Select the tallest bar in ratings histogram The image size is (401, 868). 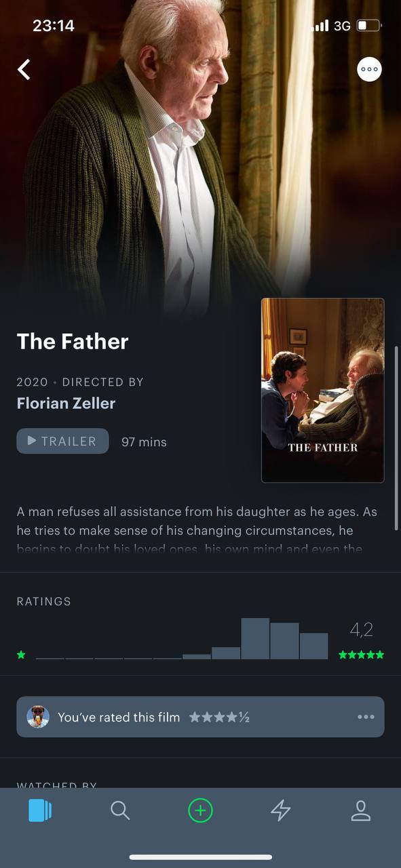coord(255,638)
